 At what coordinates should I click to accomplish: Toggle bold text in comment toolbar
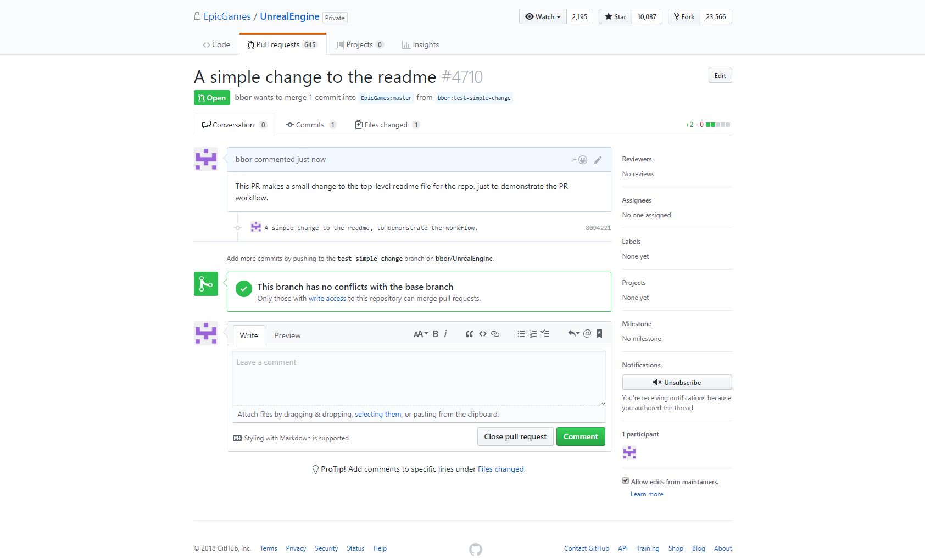(x=436, y=334)
